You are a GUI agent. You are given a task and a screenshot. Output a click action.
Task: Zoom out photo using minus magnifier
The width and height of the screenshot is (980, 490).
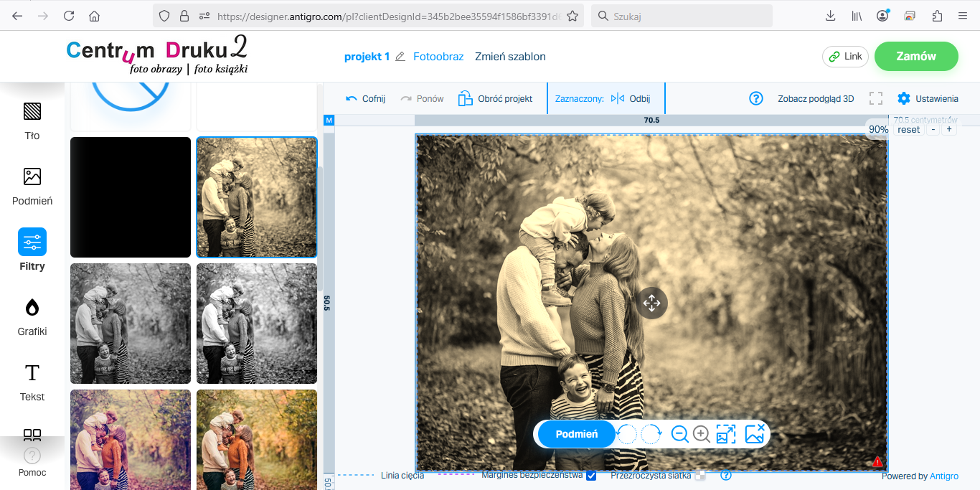click(679, 434)
